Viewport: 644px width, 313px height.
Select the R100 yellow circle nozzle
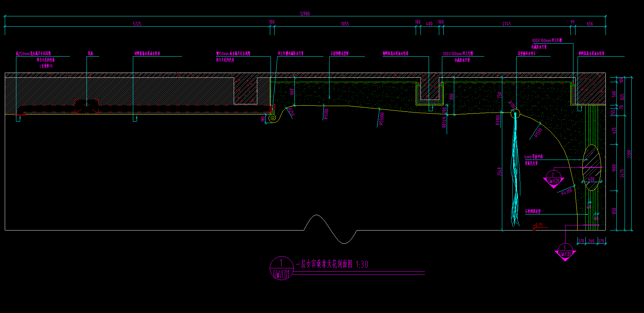(x=515, y=113)
